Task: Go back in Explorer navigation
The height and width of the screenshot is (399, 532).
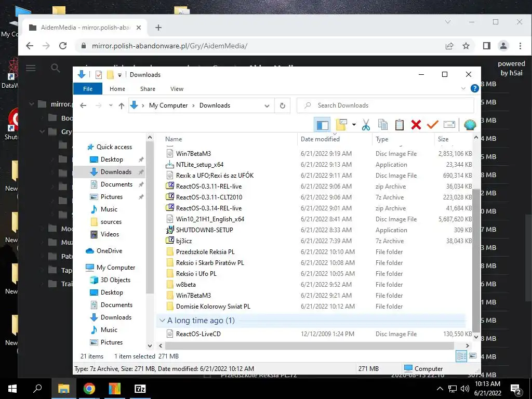Action: point(83,105)
